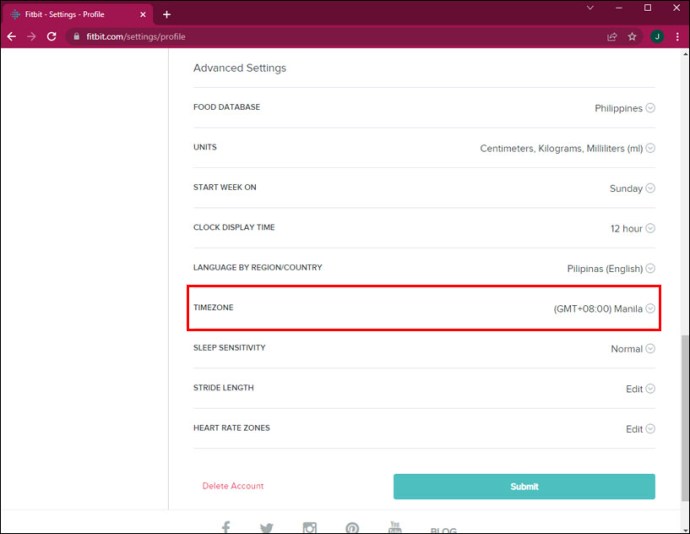Open Fitbit Instagram footer icon
Viewport: 690px width, 534px height.
click(309, 527)
